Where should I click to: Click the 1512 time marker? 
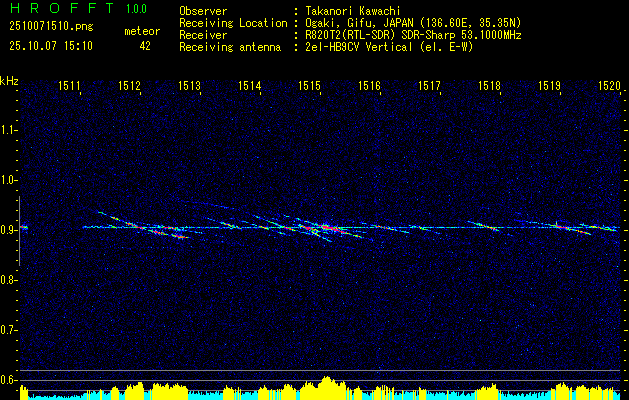click(130, 85)
